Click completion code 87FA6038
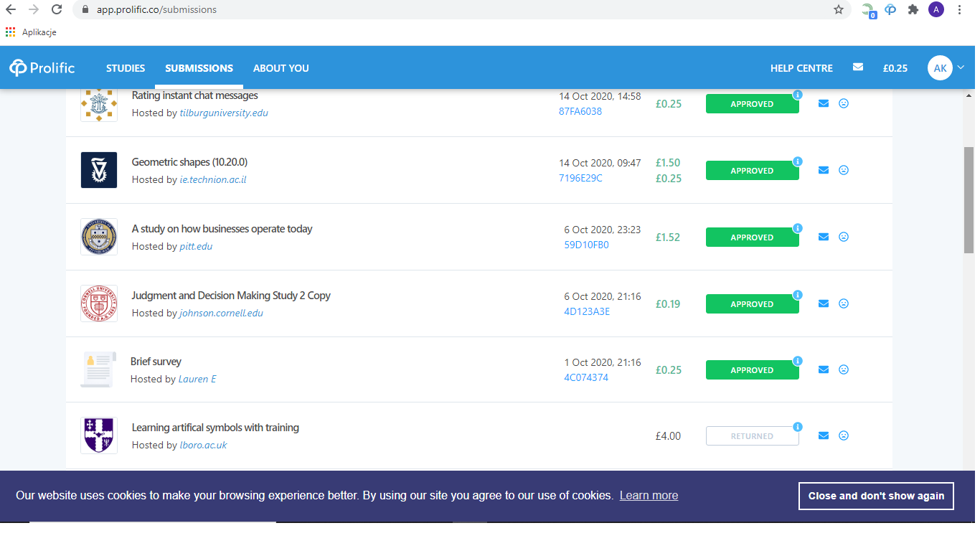Viewport: 980px width, 551px height. 580,111
